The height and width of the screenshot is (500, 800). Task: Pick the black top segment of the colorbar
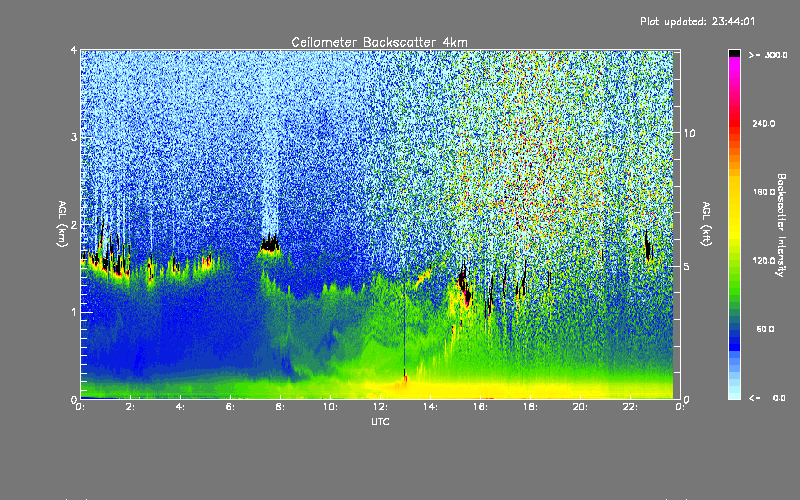pos(734,53)
